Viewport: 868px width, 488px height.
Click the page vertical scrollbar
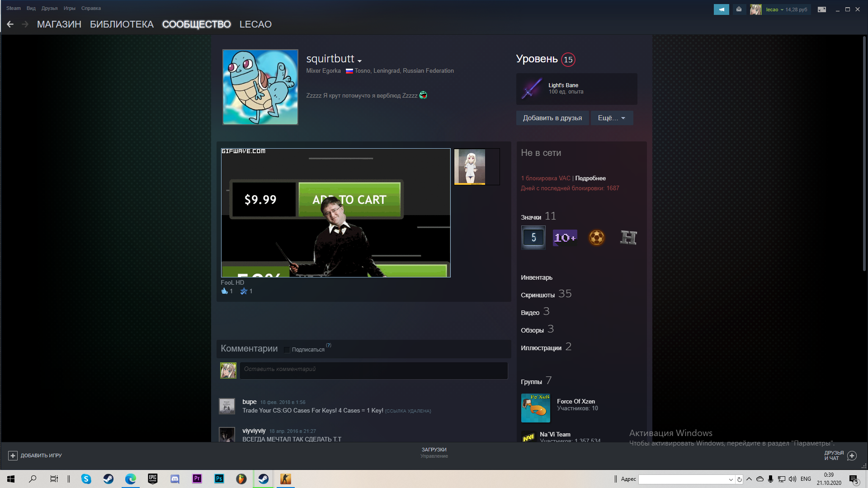tap(864, 154)
